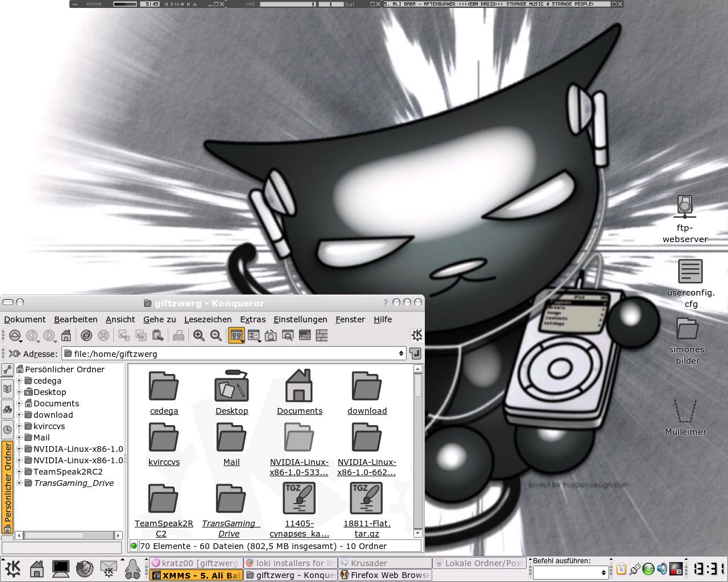The image size is (728, 582).
Task: Open the Einstellungen menu
Action: [x=300, y=319]
